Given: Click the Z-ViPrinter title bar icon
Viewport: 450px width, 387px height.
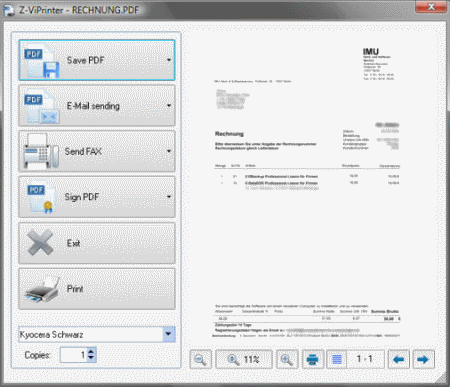Looking at the screenshot, I should click(x=9, y=10).
